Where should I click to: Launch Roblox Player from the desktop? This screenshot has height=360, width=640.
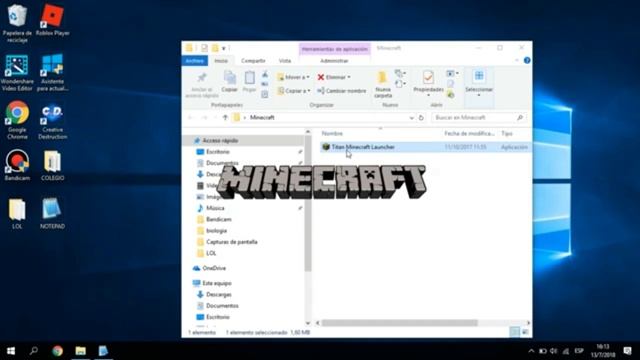click(x=52, y=20)
